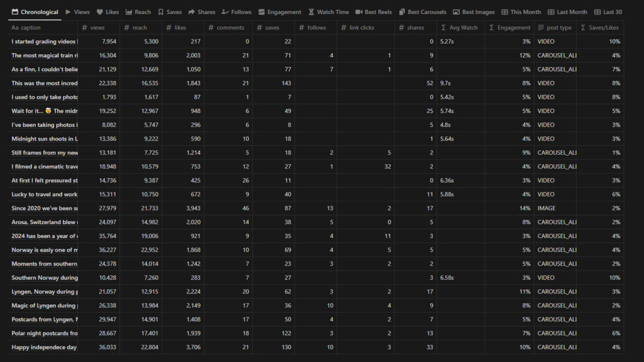The image size is (644, 362).
Task: Open the Likes view with heart icon
Action: 108,12
